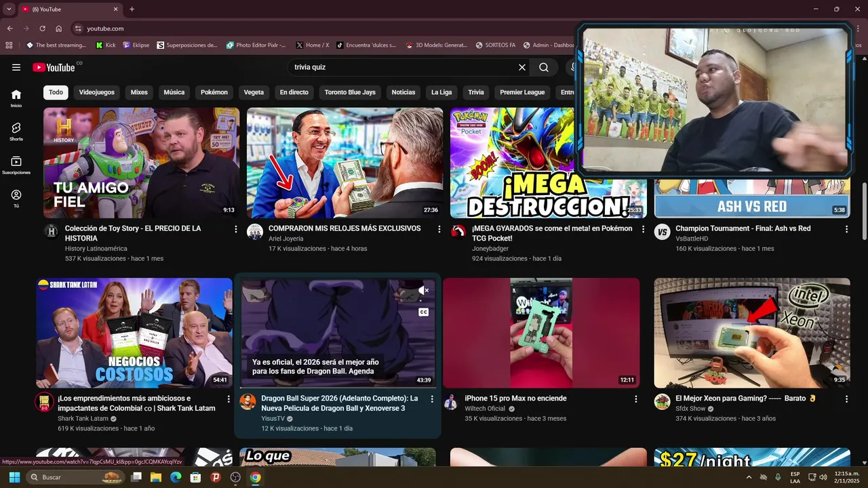Open site information icon beside youtube.com
This screenshot has width=868, height=488.
78,28
